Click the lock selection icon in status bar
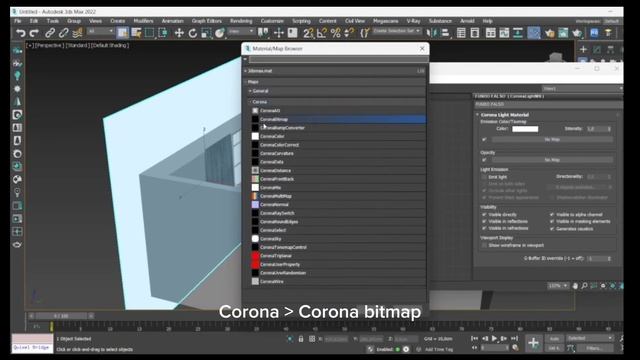 click(x=301, y=339)
